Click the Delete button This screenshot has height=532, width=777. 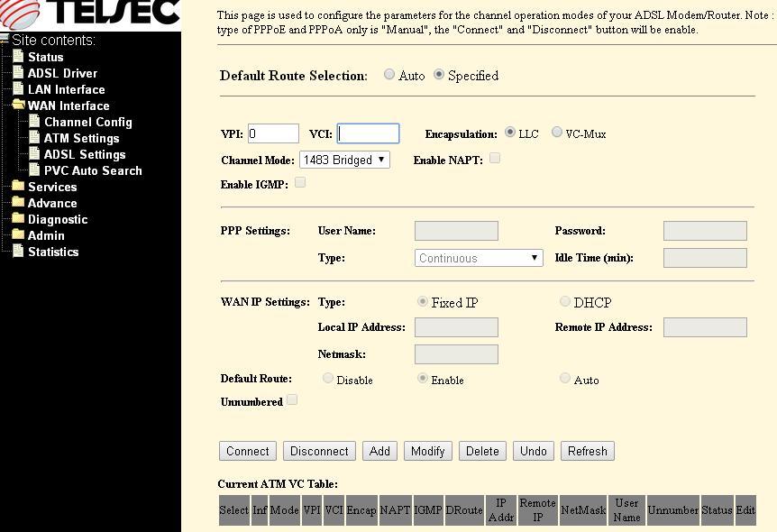pyautogui.click(x=482, y=451)
